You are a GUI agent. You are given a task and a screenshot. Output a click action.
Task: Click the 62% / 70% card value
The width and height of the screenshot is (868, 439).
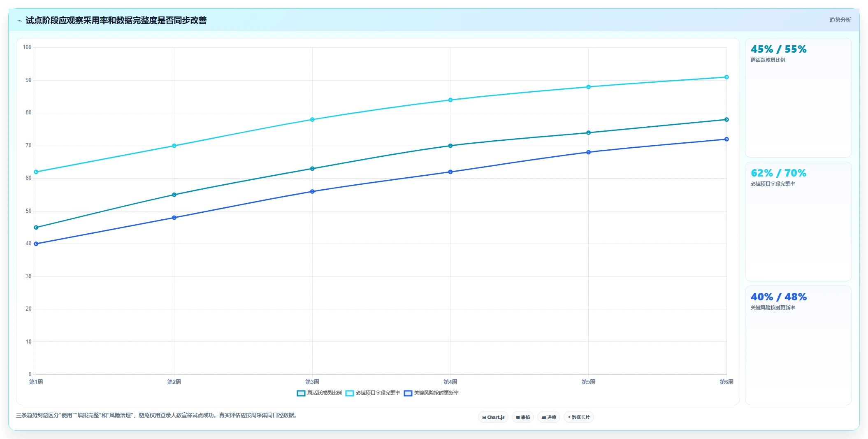(778, 173)
